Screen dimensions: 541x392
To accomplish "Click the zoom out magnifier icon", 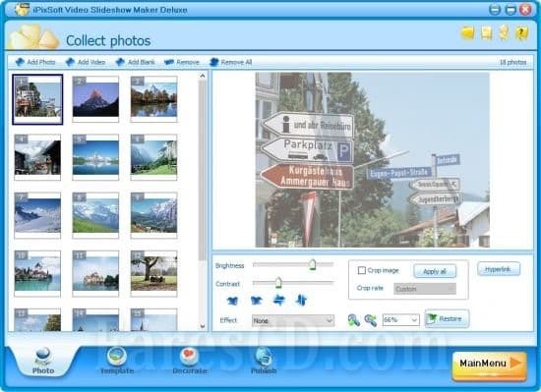I will click(371, 320).
